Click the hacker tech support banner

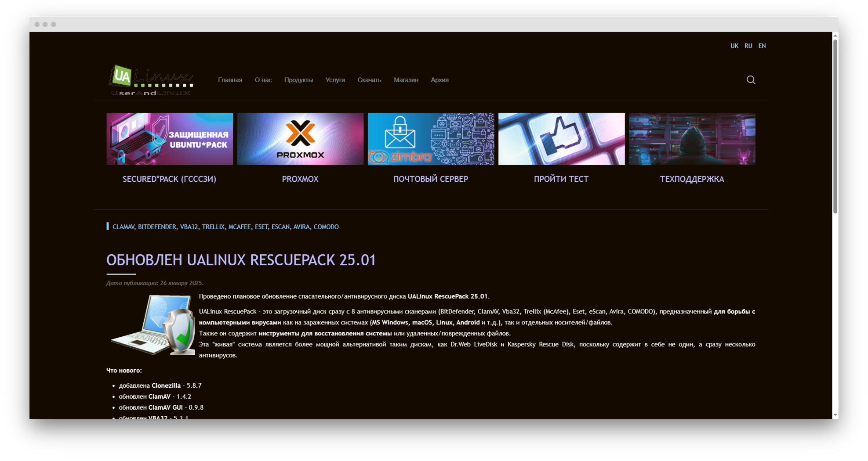pyautogui.click(x=692, y=139)
